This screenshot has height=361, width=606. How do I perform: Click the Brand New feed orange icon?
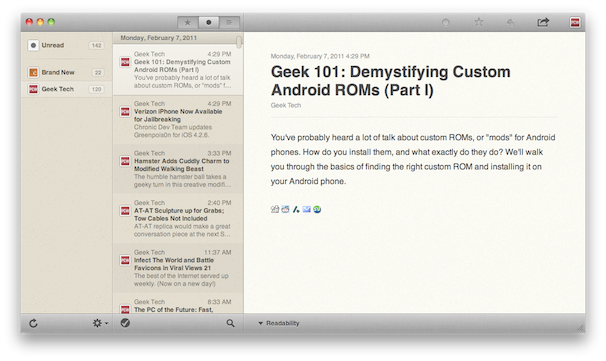click(x=33, y=72)
